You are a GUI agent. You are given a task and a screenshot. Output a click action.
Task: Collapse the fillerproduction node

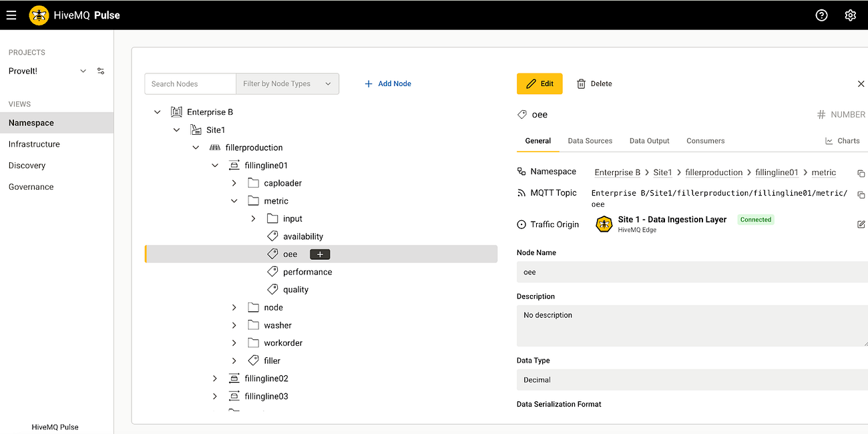pos(196,148)
